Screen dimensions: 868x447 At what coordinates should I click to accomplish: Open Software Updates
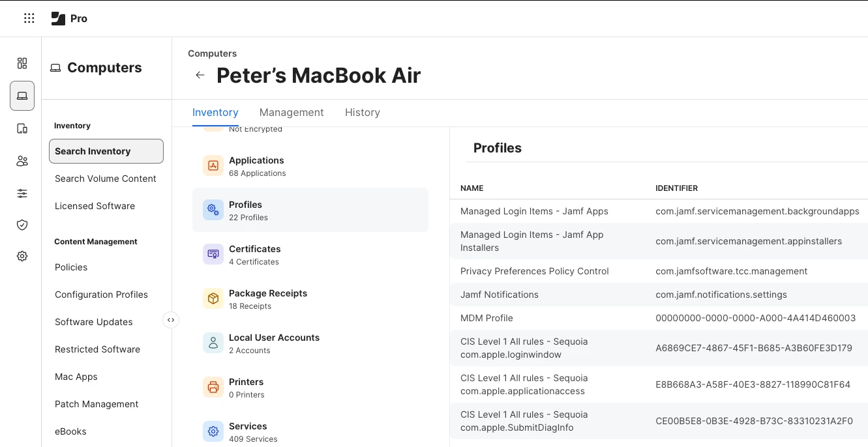point(94,322)
